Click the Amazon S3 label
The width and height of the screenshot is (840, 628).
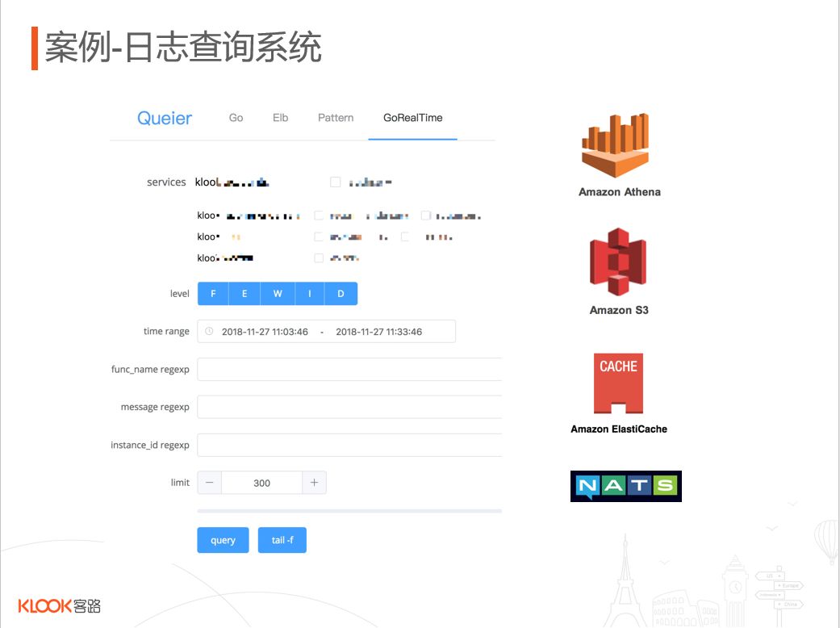click(619, 310)
